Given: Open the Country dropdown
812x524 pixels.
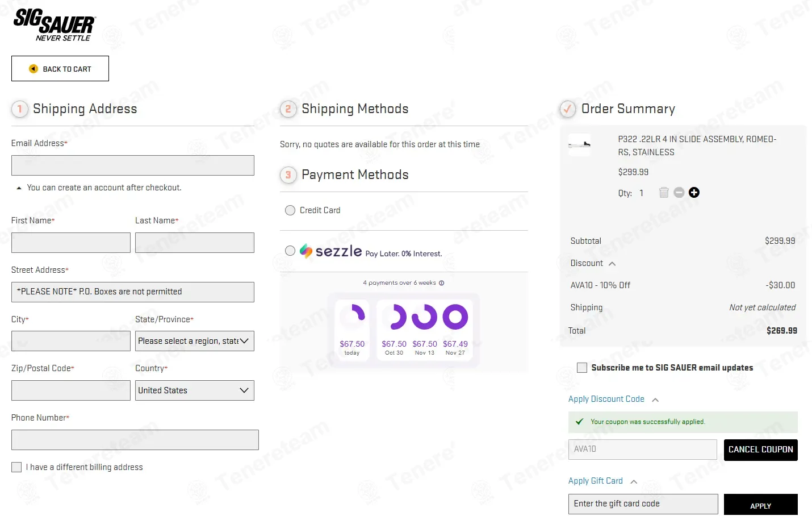Looking at the screenshot, I should [194, 390].
